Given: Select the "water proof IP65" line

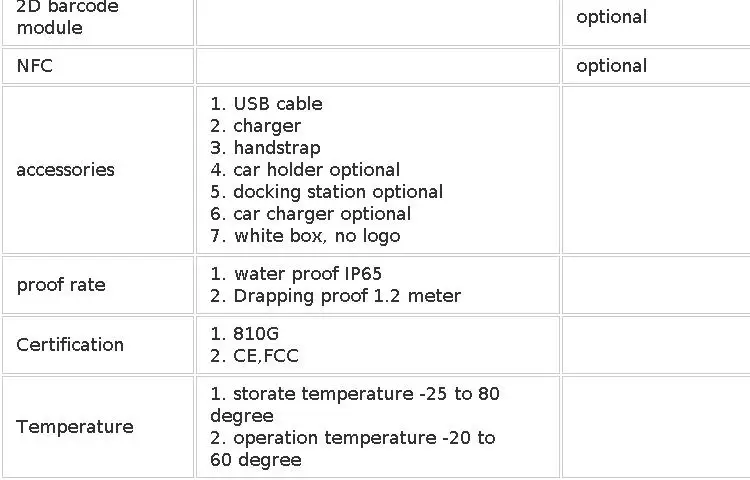Looking at the screenshot, I should [296, 274].
